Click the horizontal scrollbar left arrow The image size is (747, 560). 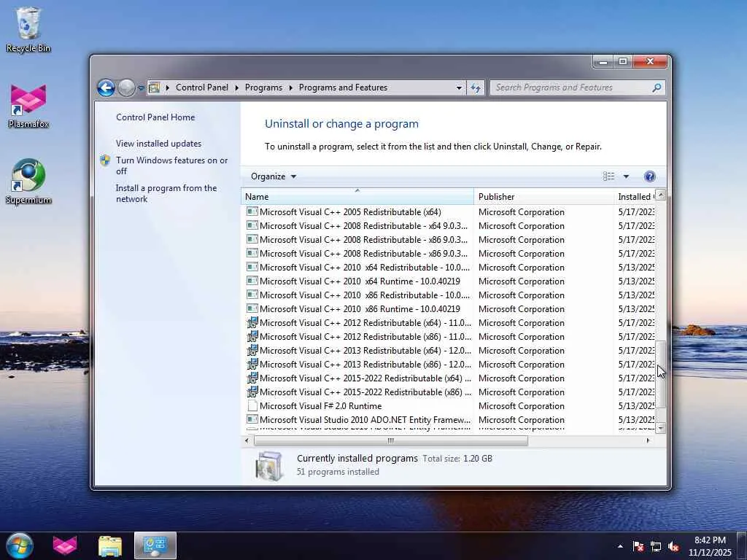(247, 441)
